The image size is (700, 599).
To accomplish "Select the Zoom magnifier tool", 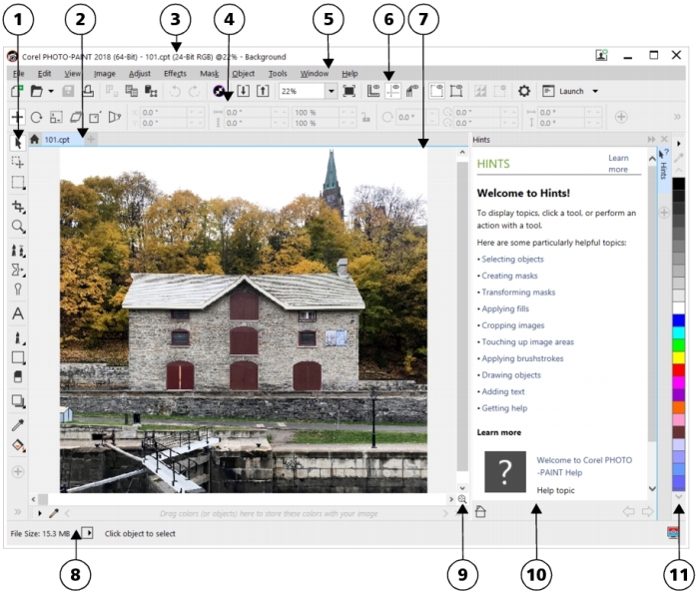I will point(18,228).
